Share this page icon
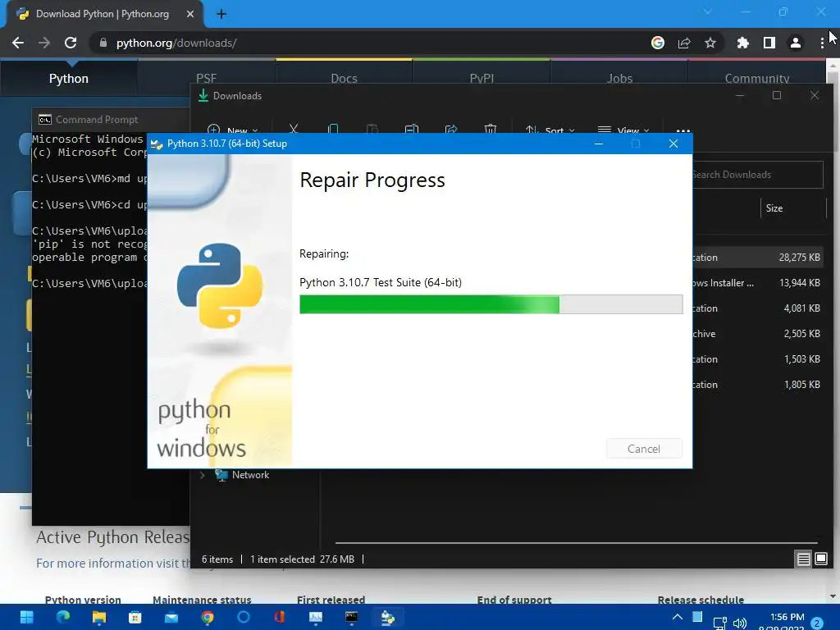Image resolution: width=840 pixels, height=630 pixels. (684, 43)
